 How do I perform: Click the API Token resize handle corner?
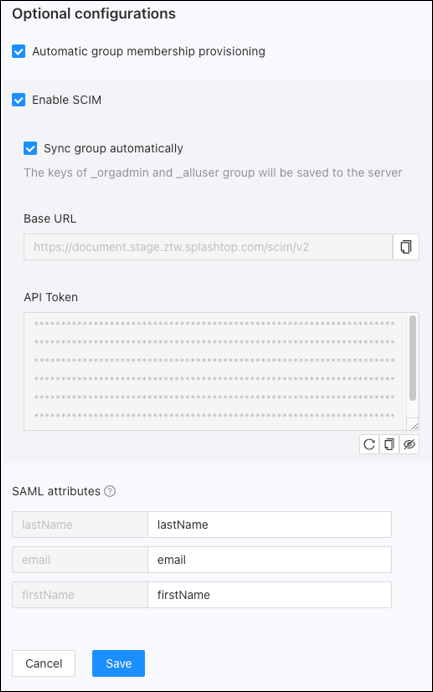coord(414,425)
